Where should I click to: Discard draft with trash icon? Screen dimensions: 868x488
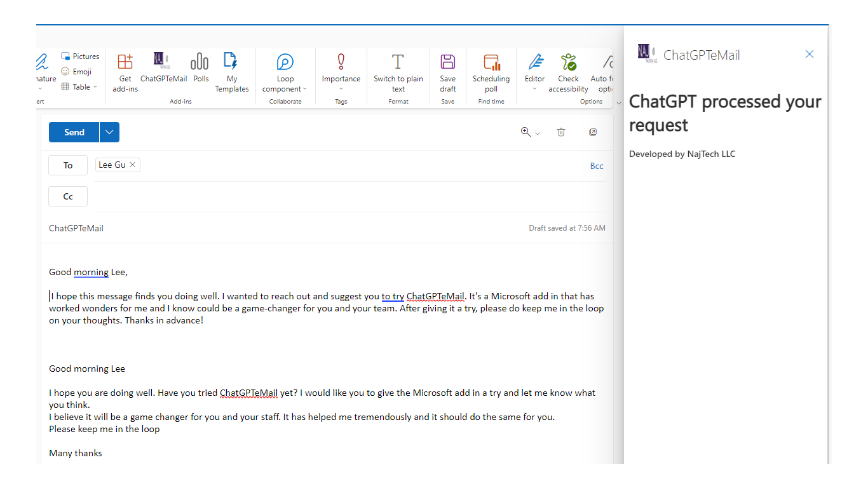click(561, 132)
